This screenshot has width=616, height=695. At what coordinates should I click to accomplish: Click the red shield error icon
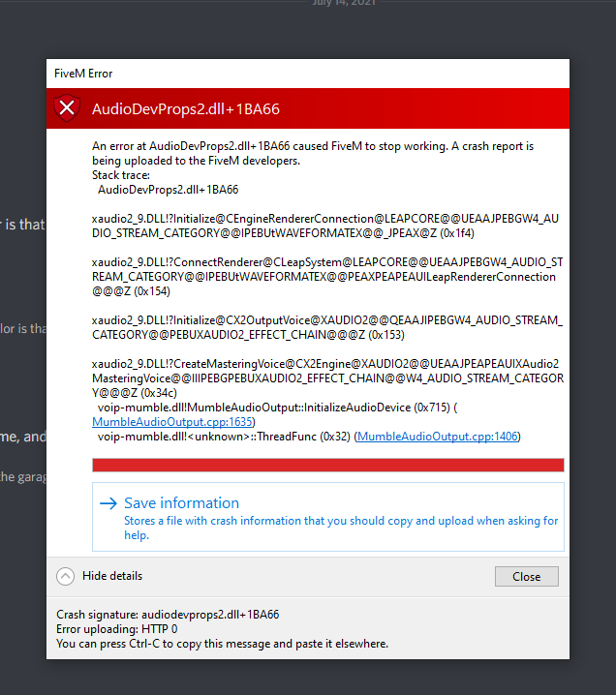point(67,108)
